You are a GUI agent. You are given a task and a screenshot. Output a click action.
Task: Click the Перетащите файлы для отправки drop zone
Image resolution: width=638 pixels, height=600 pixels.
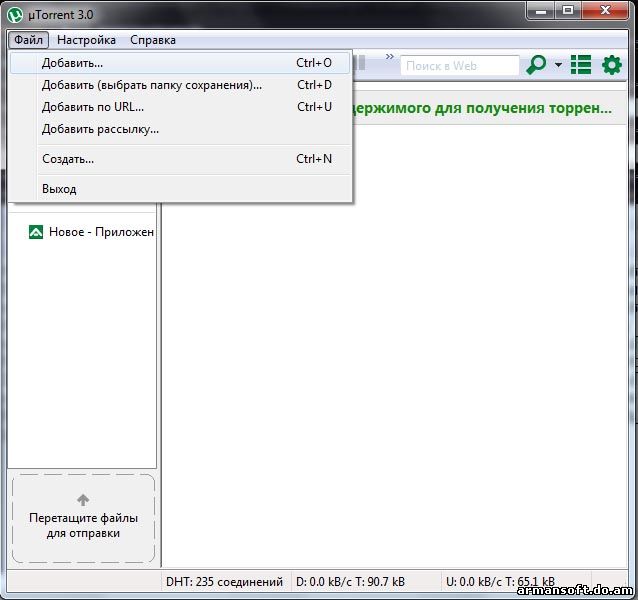pyautogui.click(x=83, y=519)
